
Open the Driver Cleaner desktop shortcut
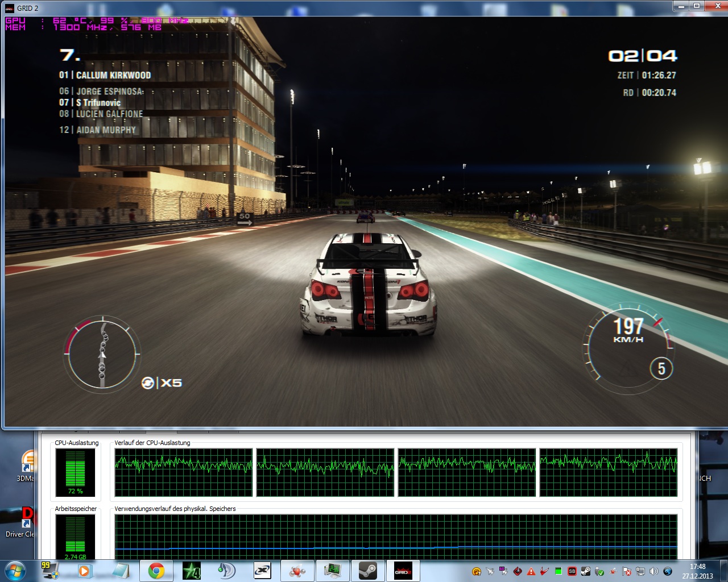pyautogui.click(x=22, y=523)
